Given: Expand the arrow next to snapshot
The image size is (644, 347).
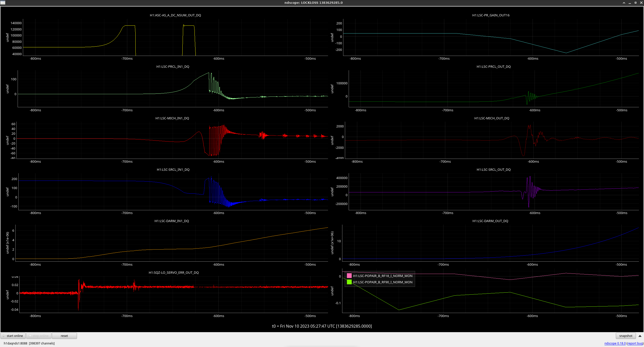Looking at the screenshot, I should pyautogui.click(x=640, y=336).
